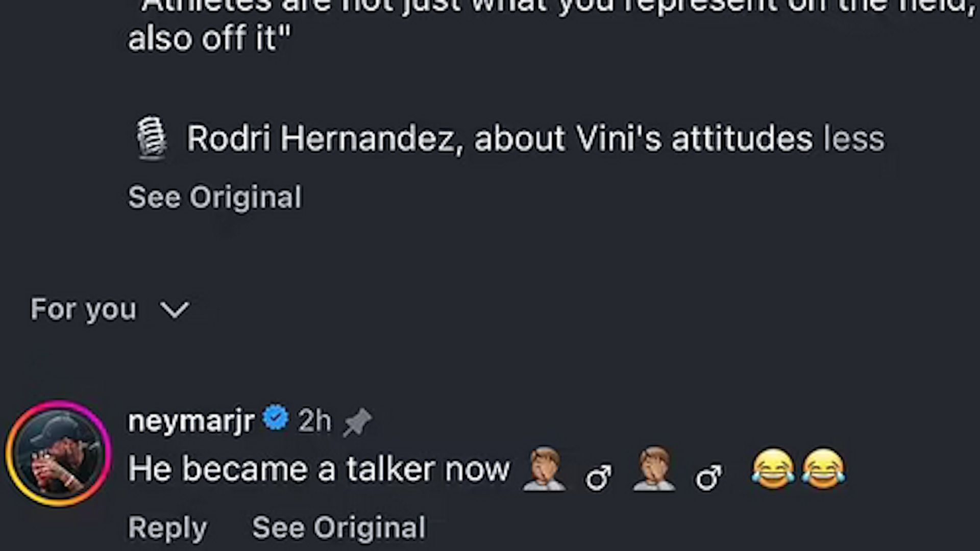This screenshot has width=980, height=551.
Task: Click the second facepalm emoji in the comment
Action: 654,469
